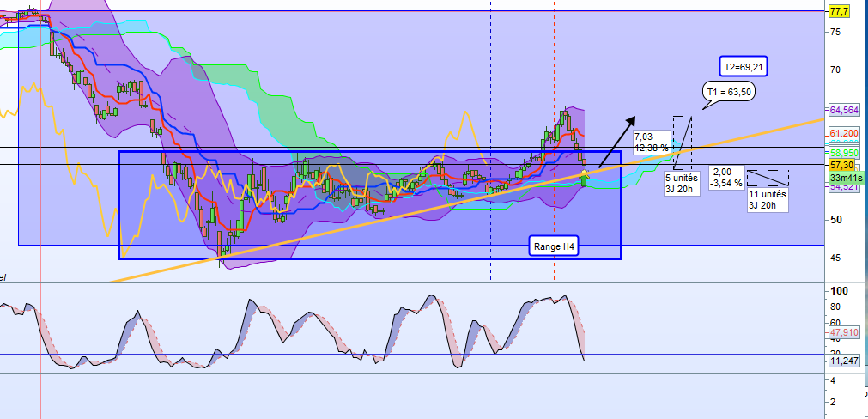Click the purple 64,564 band value label

844,110
